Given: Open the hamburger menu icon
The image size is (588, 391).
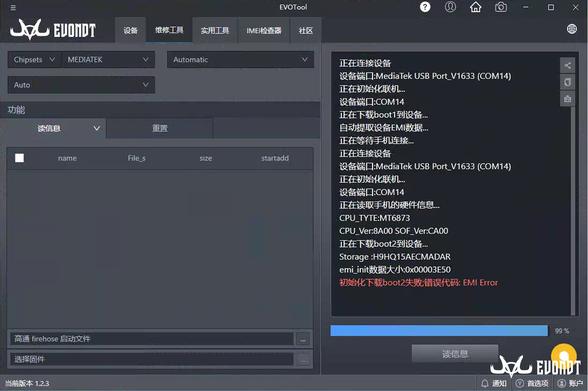Looking at the screenshot, I should click(13, 8).
